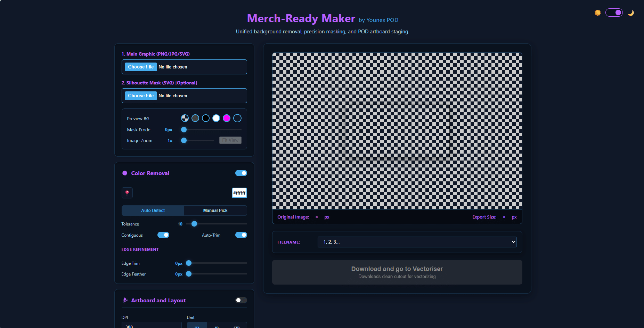Image resolution: width=644 pixels, height=328 pixels.
Task: Click the Tolerance value '10'
Action: pos(180,224)
